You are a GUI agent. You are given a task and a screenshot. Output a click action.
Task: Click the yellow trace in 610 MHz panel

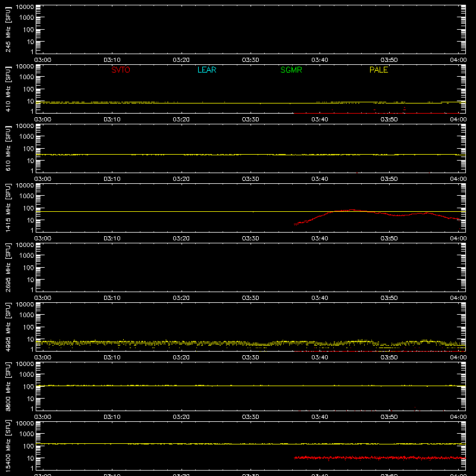(250, 155)
